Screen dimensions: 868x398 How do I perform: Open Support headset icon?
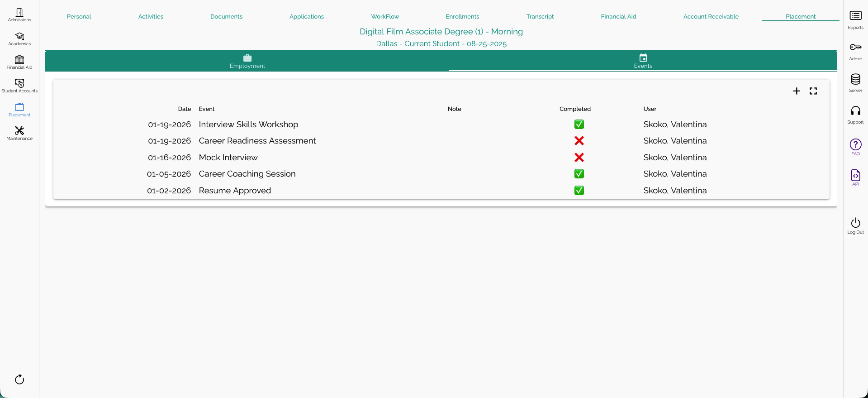[x=855, y=114]
